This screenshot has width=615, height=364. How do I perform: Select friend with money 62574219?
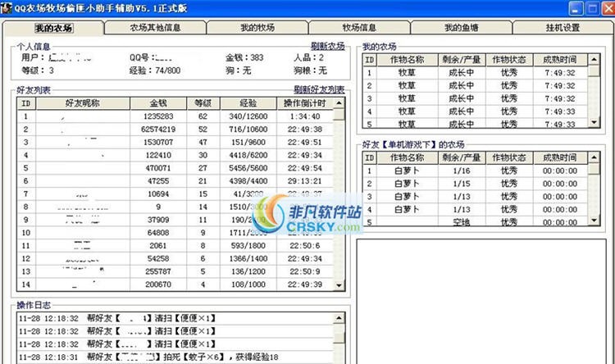[175, 130]
